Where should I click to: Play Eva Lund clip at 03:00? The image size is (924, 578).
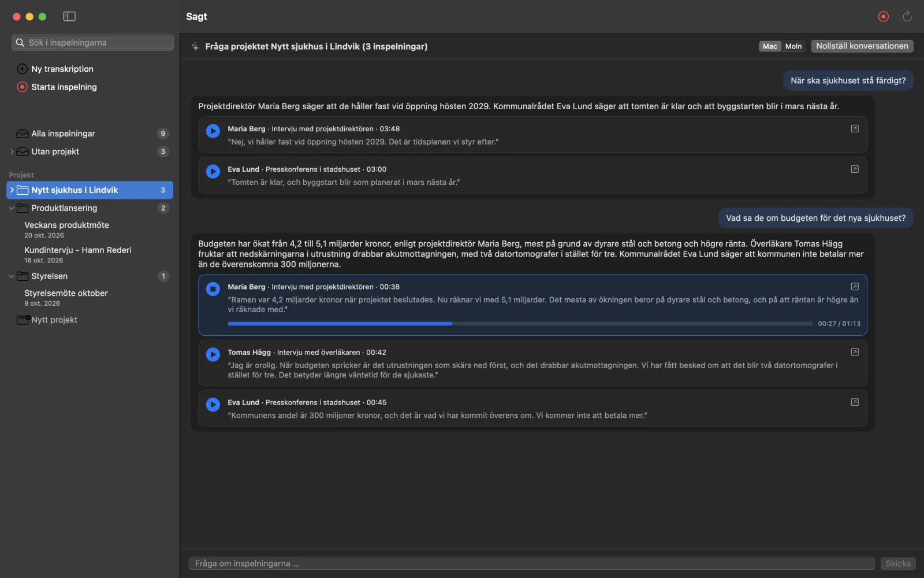pos(213,171)
